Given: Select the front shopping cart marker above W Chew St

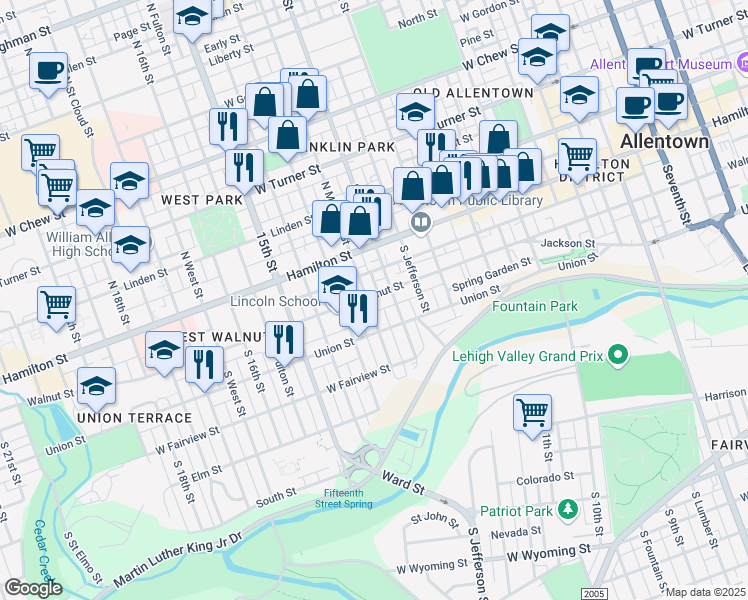Looking at the screenshot, I should point(57,188).
